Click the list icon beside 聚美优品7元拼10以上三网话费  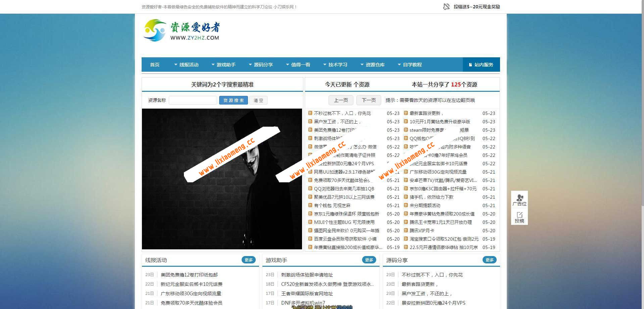[x=310, y=197]
